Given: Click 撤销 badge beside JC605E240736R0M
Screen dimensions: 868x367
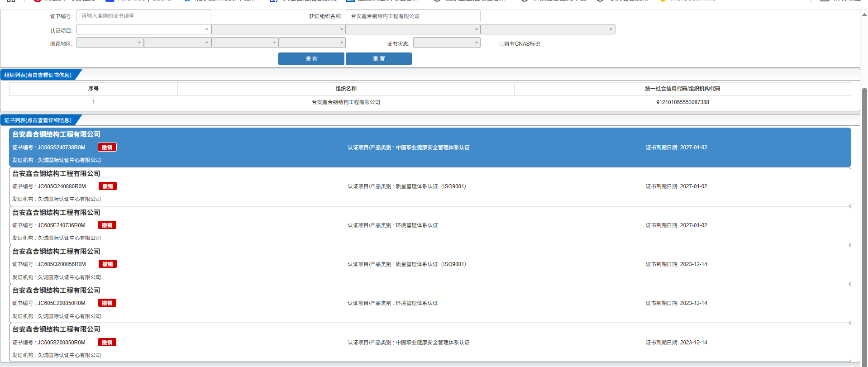Looking at the screenshot, I should point(107,225).
